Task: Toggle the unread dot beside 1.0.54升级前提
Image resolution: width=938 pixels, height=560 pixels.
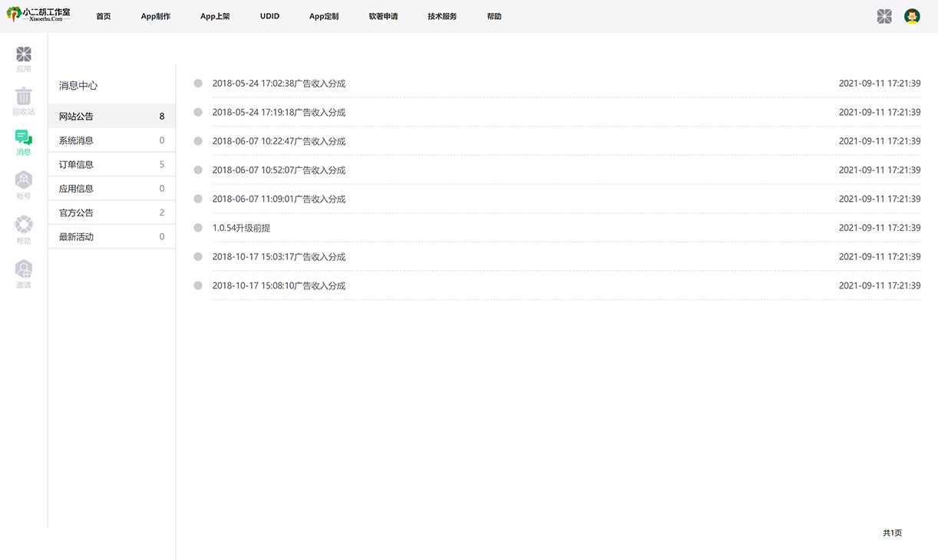Action: pos(198,228)
